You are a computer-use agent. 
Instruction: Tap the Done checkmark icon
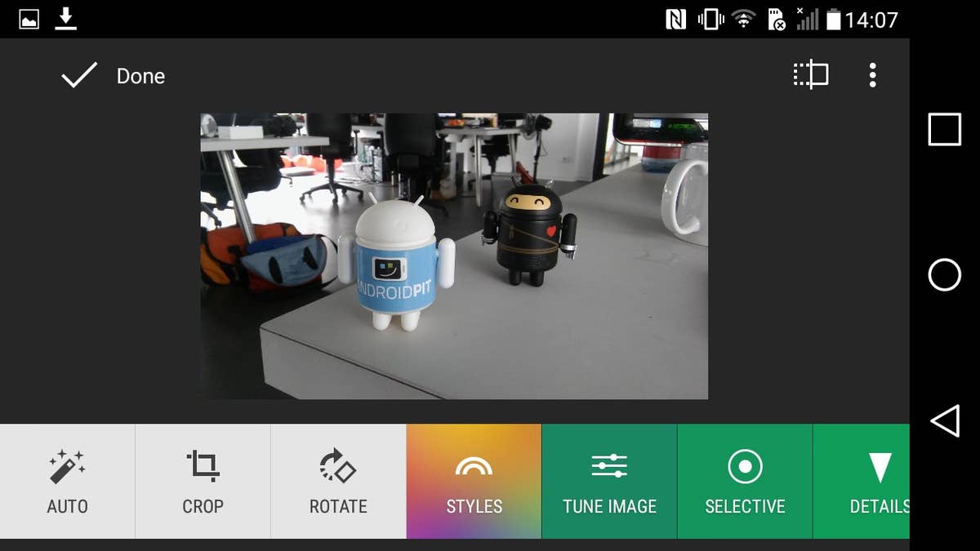coord(79,76)
